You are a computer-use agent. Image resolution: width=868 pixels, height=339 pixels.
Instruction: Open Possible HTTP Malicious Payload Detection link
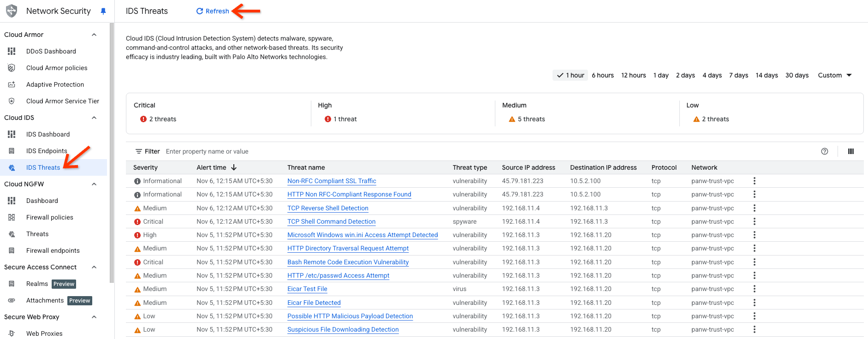click(x=350, y=316)
